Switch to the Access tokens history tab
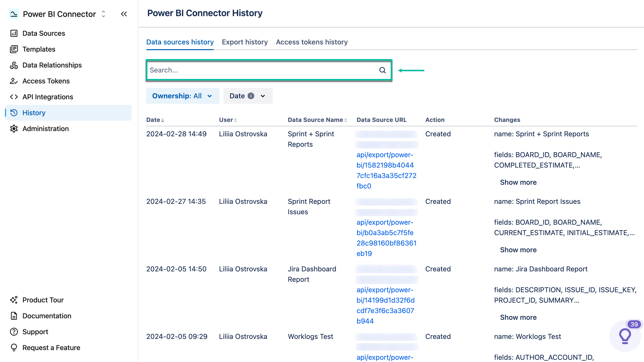Image resolution: width=644 pixels, height=362 pixels. click(x=312, y=42)
